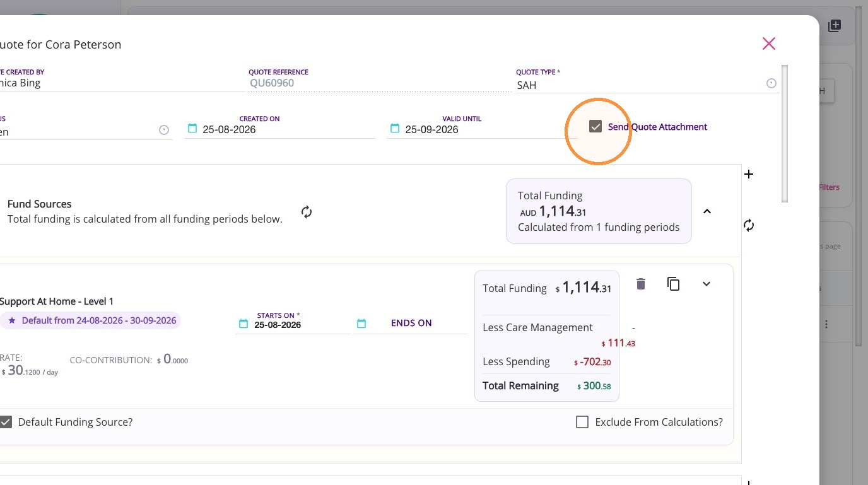Screen dimensions: 868x485
Task: Open the Ends On calendar icon
Action: pyautogui.click(x=361, y=324)
